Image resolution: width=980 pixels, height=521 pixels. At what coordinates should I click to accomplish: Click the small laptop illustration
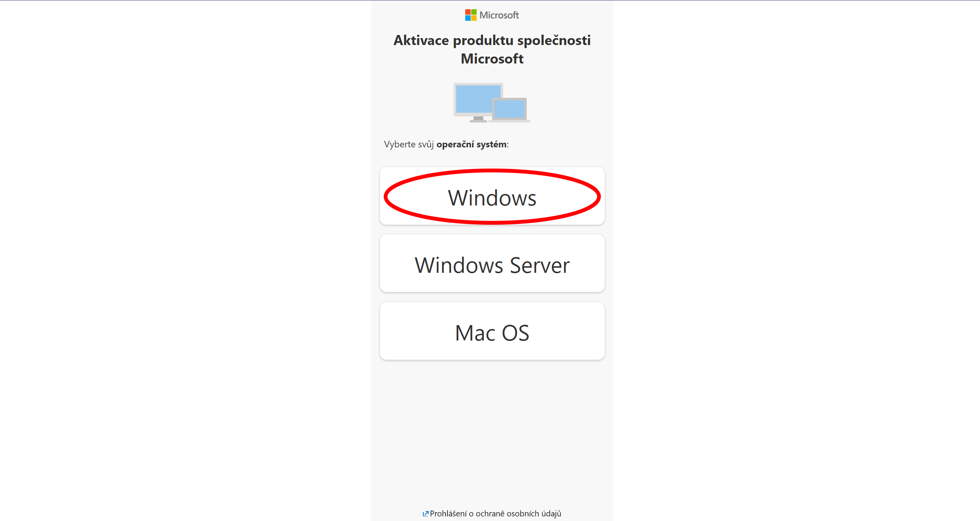509,110
